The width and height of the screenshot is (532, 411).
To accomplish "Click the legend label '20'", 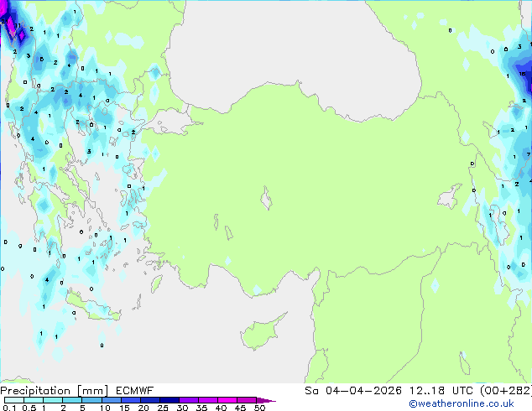I will [143, 408].
